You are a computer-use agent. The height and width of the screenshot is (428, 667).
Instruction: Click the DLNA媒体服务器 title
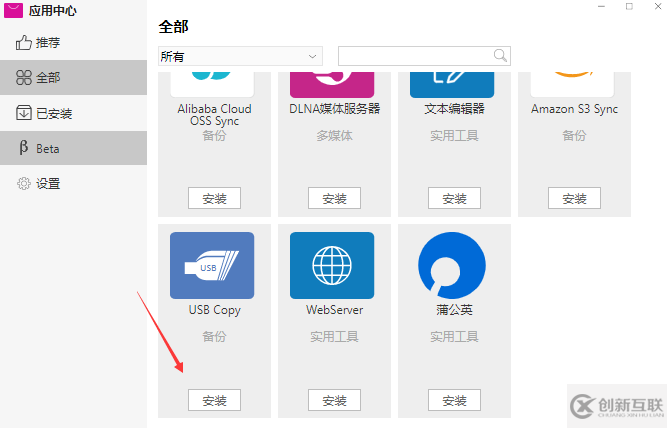[334, 109]
